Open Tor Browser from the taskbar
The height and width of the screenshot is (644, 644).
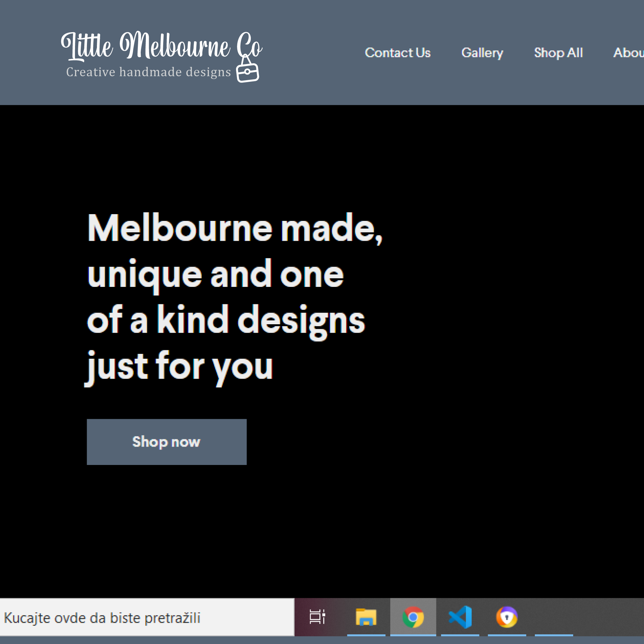pyautogui.click(x=507, y=616)
